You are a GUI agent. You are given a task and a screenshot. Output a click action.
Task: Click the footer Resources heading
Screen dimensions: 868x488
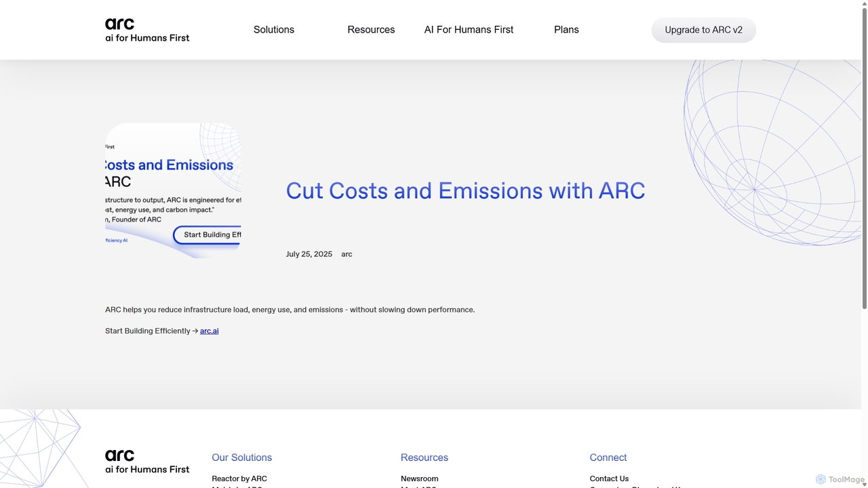click(425, 457)
